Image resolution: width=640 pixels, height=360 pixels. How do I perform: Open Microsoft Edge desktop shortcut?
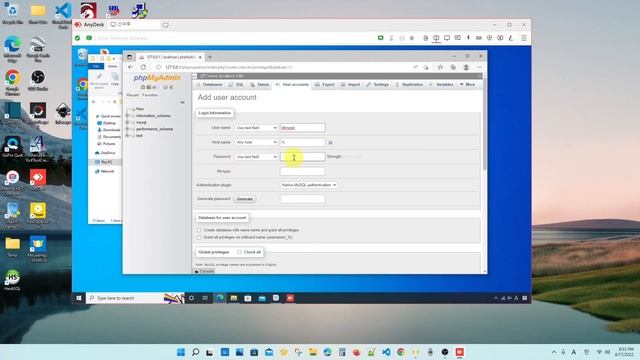(12, 49)
